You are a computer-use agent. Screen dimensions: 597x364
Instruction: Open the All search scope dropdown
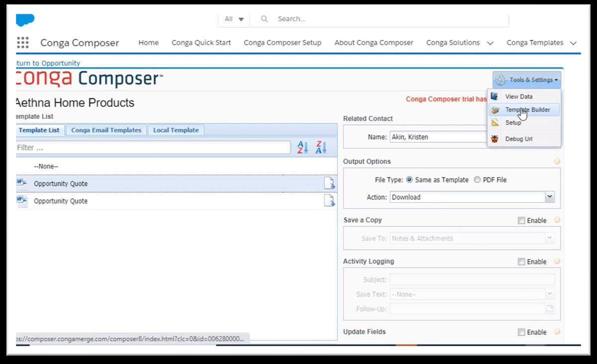click(x=234, y=19)
